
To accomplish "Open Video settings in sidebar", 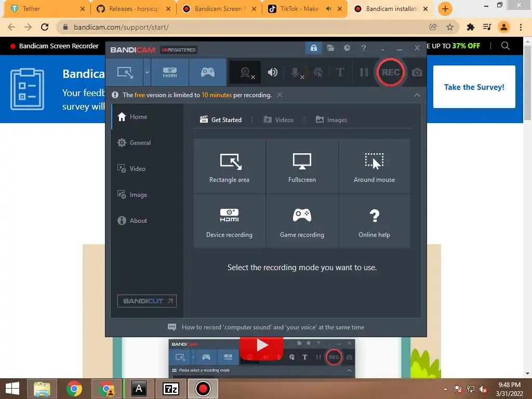I will (x=147, y=169).
